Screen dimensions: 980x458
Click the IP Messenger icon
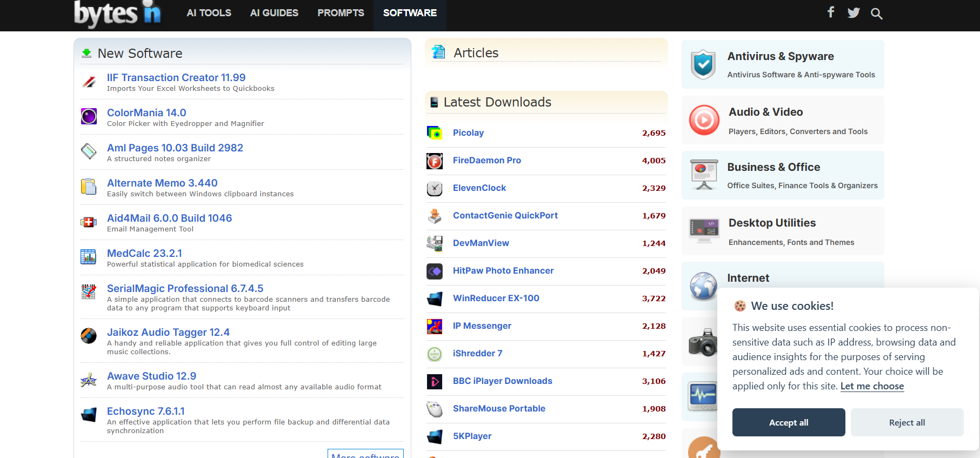(x=435, y=326)
